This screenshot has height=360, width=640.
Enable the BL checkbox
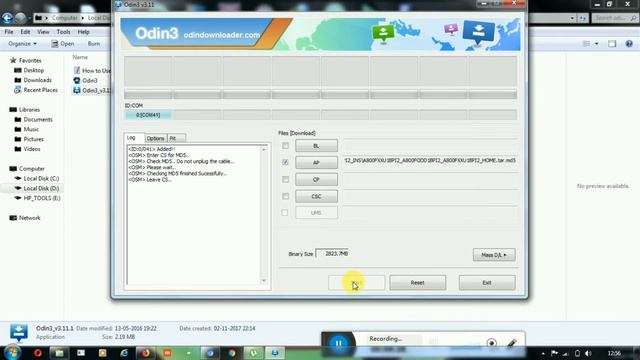point(285,146)
